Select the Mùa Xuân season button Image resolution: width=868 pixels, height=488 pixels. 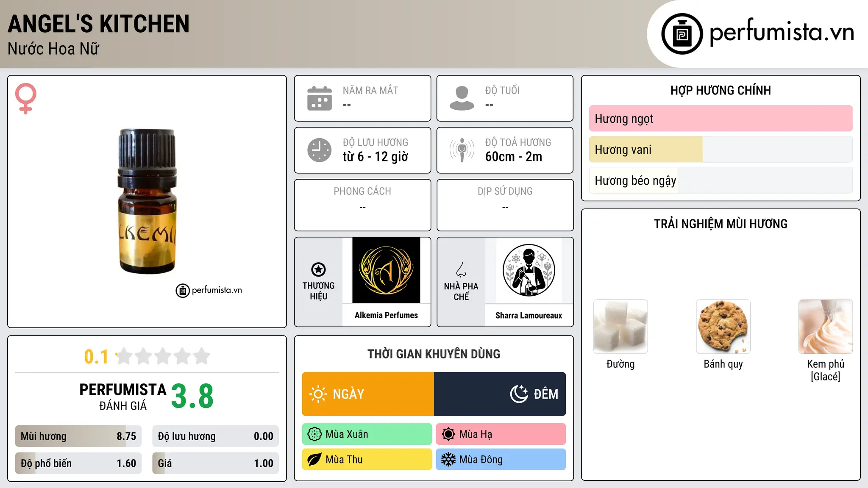(x=367, y=434)
